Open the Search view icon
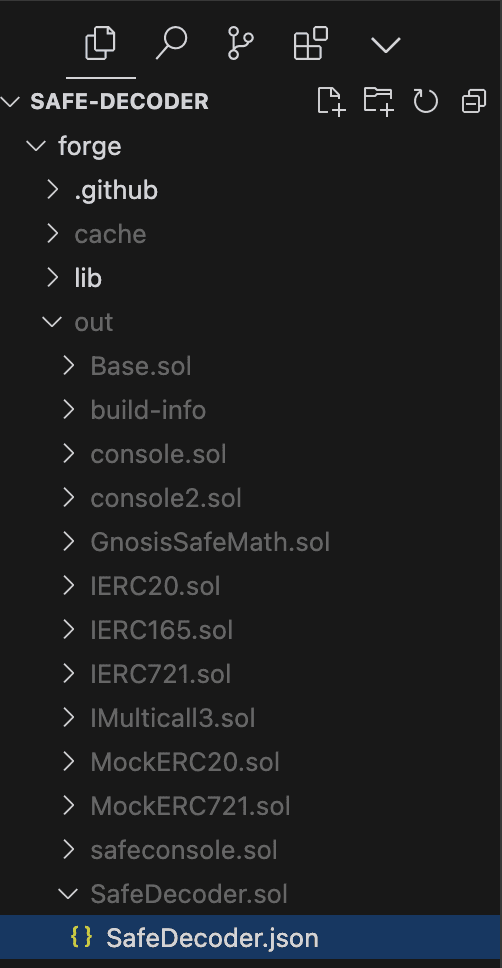 pos(171,44)
